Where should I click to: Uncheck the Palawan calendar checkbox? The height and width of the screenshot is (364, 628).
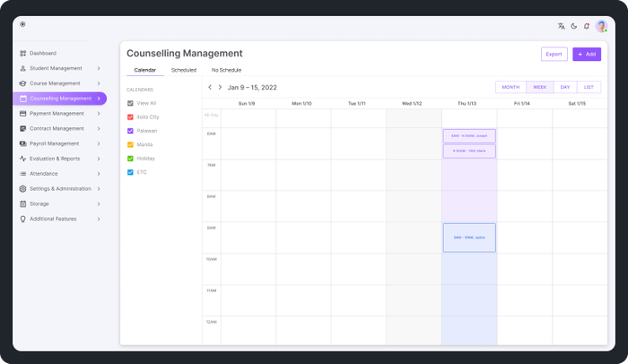coord(130,131)
